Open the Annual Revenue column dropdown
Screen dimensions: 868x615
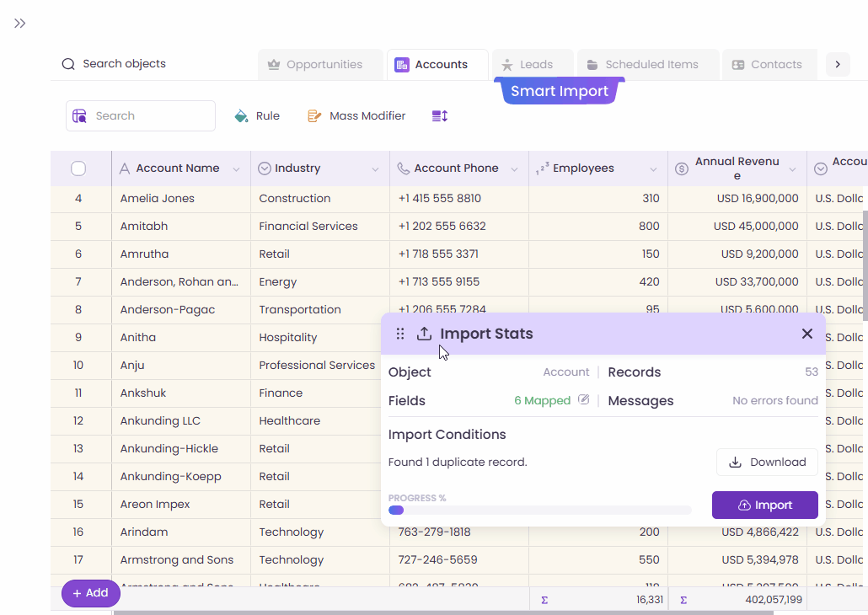point(792,168)
